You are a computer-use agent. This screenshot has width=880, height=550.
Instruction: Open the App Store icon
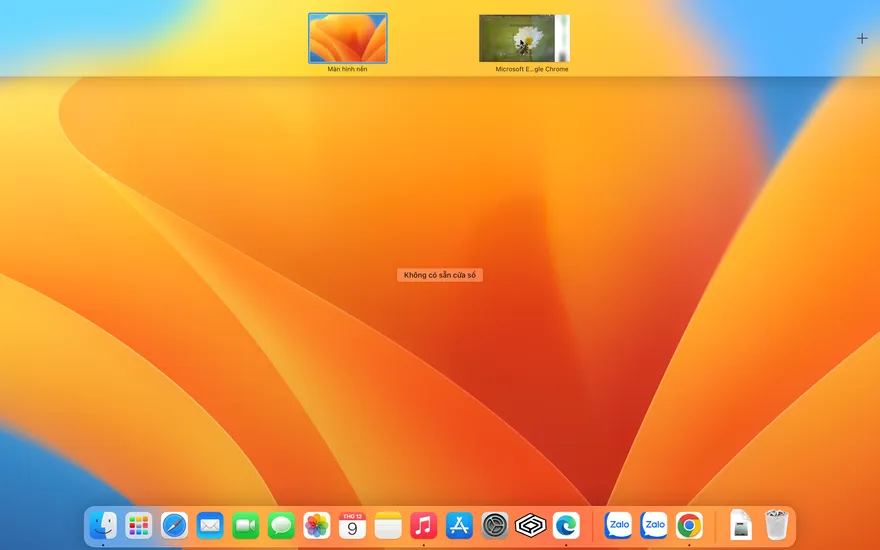click(459, 526)
